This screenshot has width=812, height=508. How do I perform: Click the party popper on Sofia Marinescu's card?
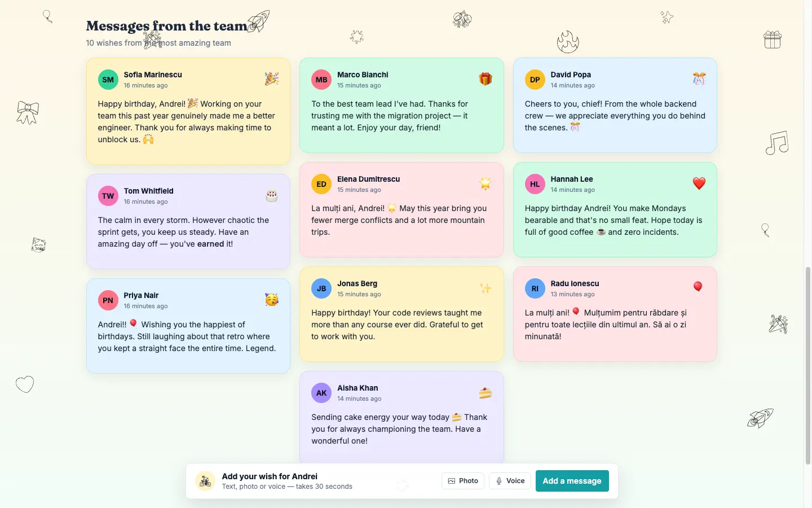click(272, 79)
